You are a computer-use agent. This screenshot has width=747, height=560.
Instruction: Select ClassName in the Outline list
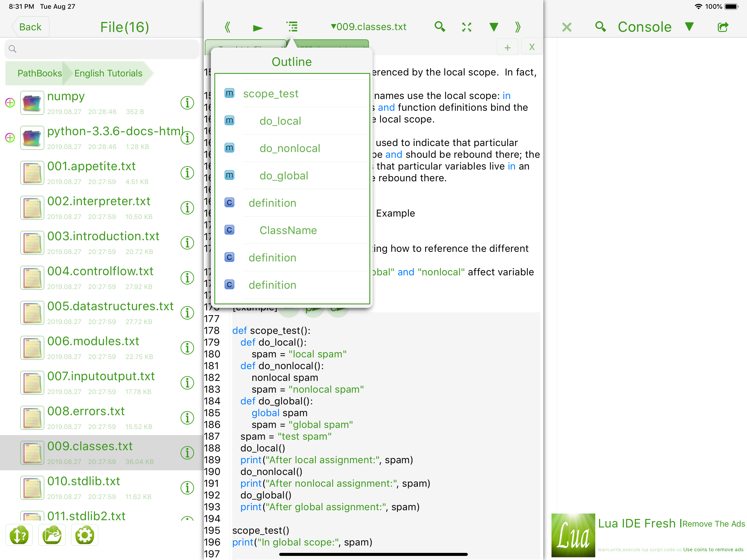click(288, 230)
